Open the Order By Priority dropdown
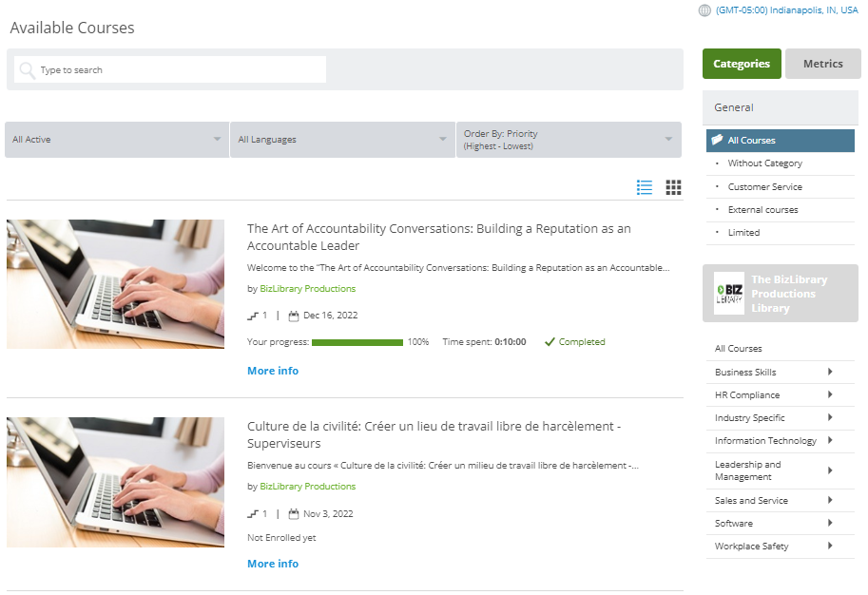868x595 pixels. point(569,140)
